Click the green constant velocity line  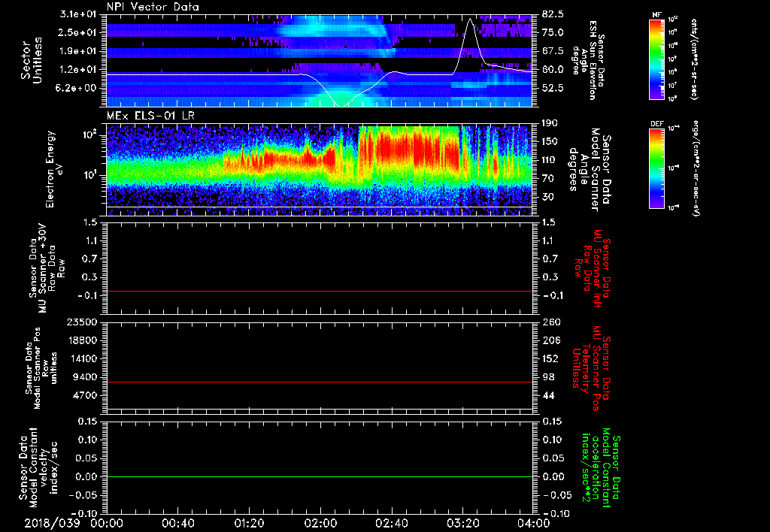[x=319, y=477]
